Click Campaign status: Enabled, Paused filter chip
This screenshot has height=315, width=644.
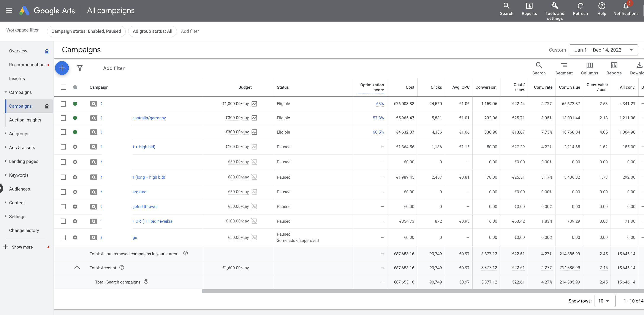86,31
